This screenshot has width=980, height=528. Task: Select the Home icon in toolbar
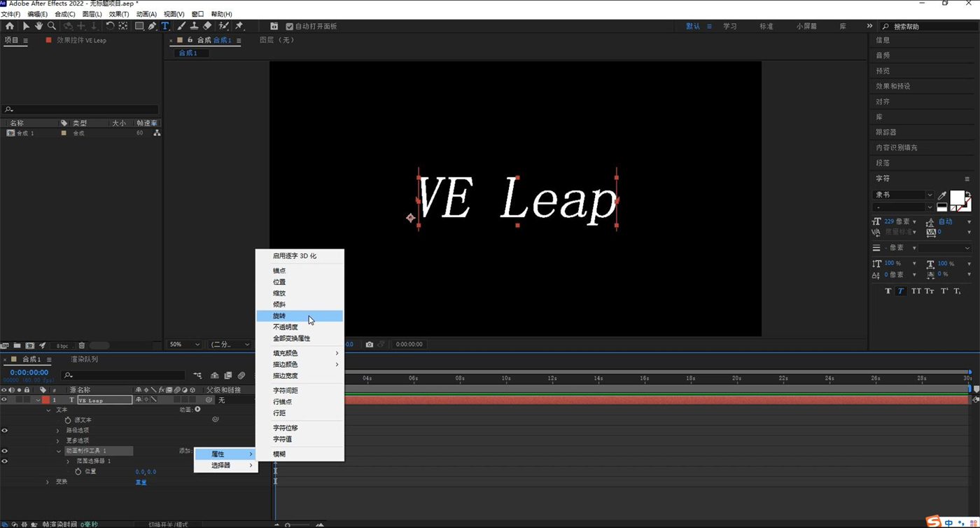coord(10,26)
